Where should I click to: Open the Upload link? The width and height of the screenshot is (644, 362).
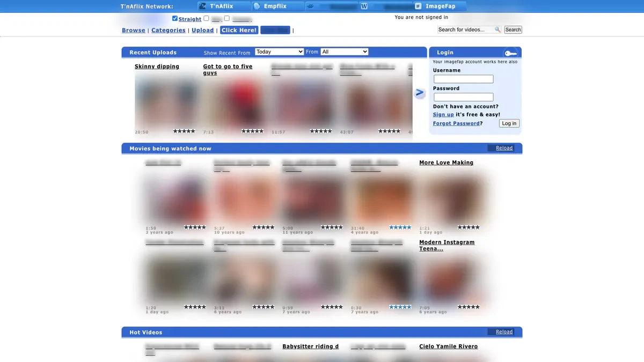pos(203,31)
